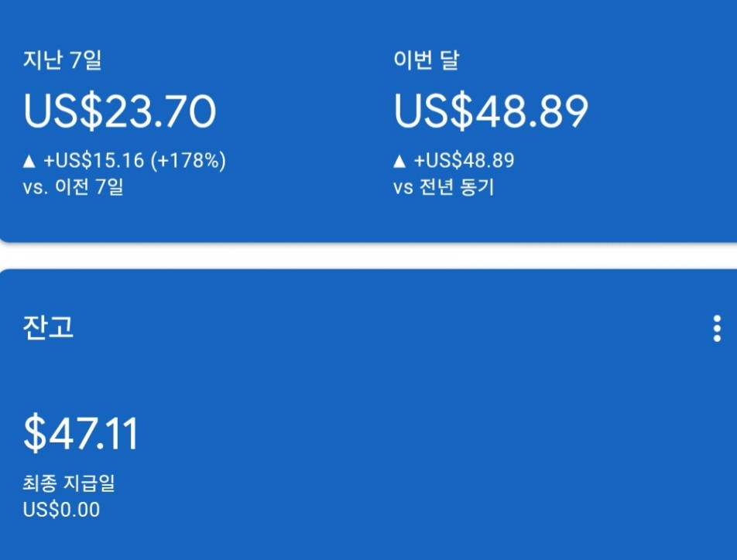Screen dimensions: 737x560
Task: Click blank area right of $47.11
Action: coord(387,434)
